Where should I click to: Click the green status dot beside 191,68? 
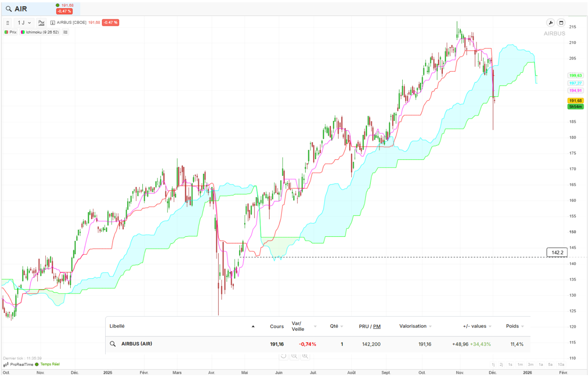click(x=58, y=5)
